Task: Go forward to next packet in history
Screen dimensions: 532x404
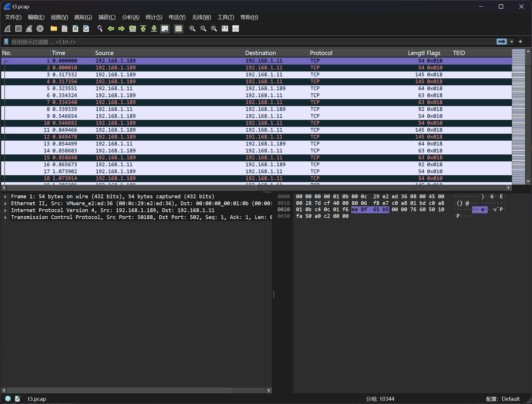Action: (122, 29)
